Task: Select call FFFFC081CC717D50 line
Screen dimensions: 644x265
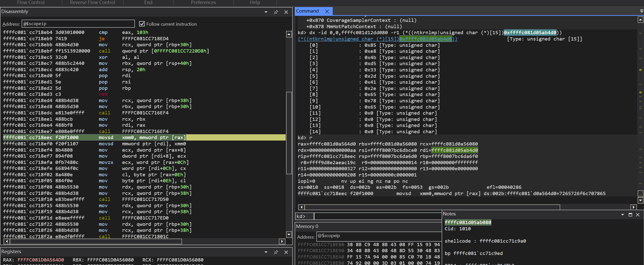Action: (144, 199)
